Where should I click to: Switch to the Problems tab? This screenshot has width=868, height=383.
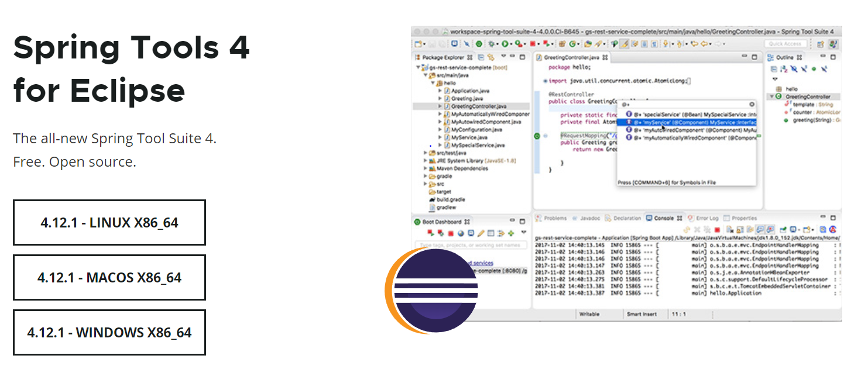point(551,218)
